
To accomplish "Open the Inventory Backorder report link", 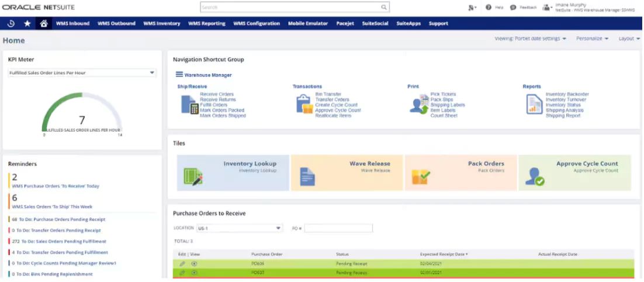I will (567, 94).
